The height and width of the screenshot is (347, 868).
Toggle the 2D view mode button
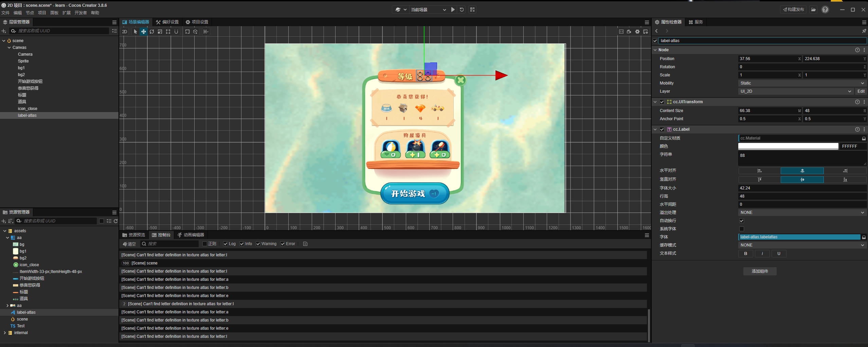pyautogui.click(x=125, y=32)
